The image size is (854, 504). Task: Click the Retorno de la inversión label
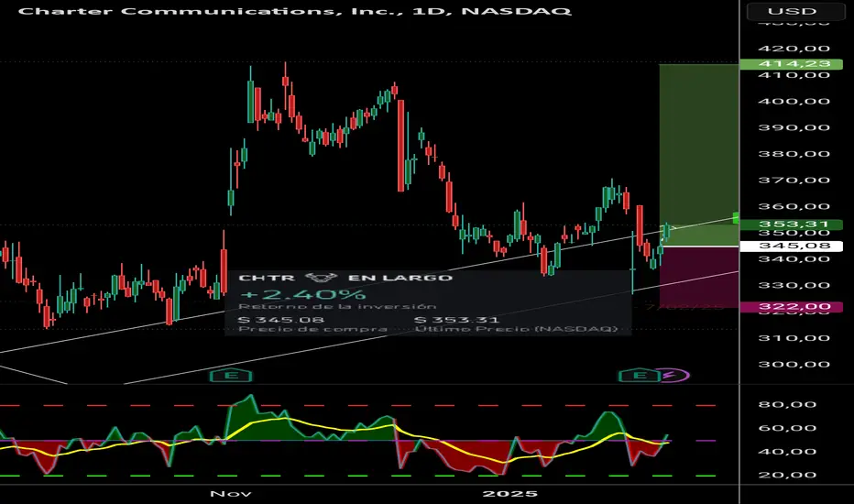[x=337, y=307]
